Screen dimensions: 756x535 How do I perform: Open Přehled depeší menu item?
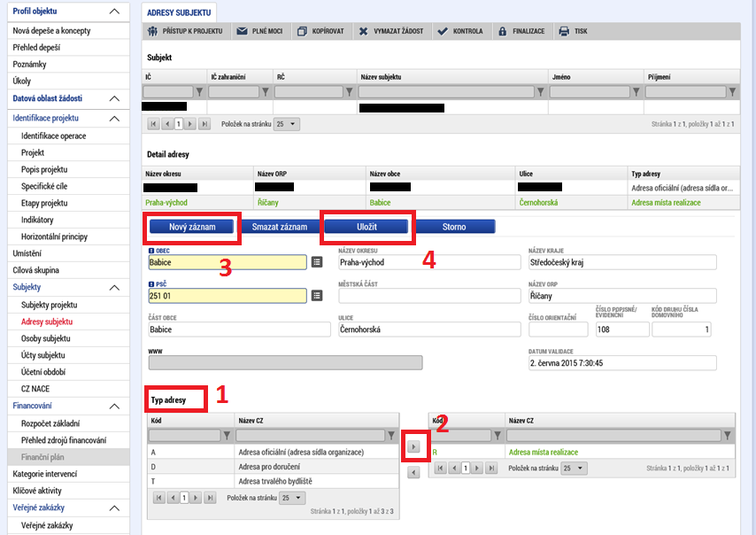click(68, 47)
